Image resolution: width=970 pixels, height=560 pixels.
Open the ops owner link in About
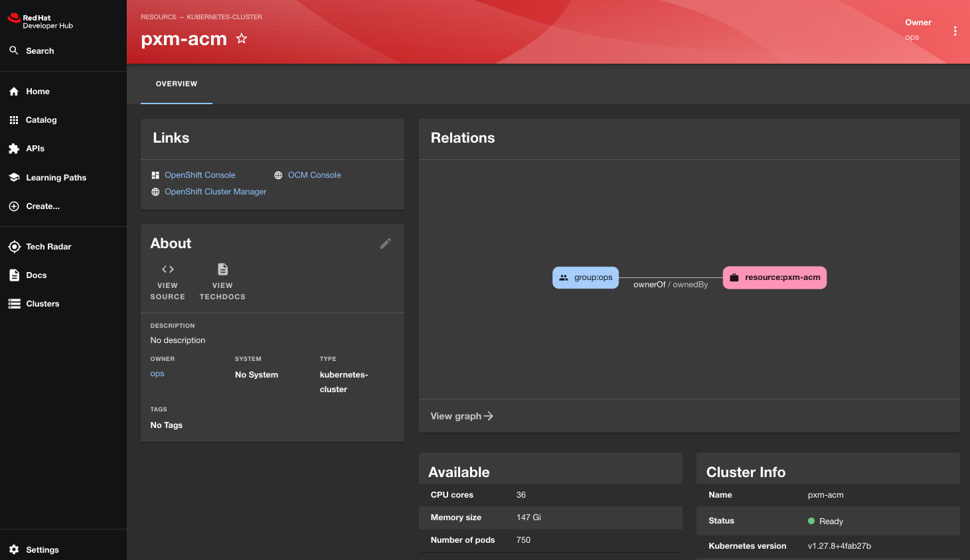click(x=157, y=374)
